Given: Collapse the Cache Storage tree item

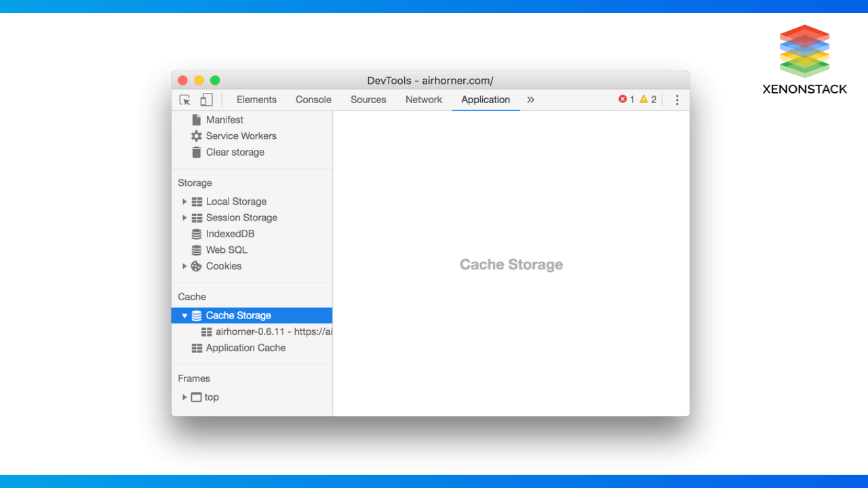Looking at the screenshot, I should [184, 315].
